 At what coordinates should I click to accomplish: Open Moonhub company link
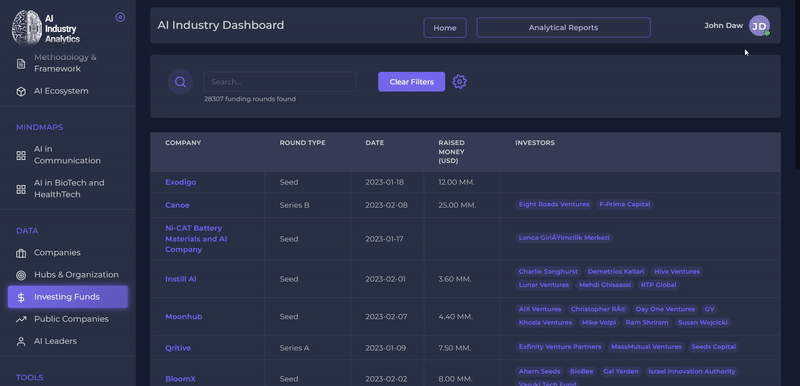click(184, 317)
